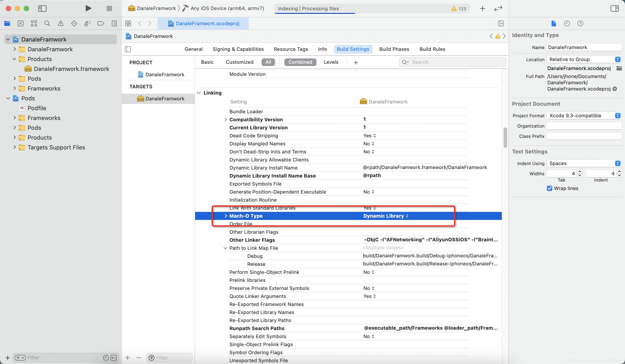The height and width of the screenshot is (364, 625).
Task: Toggle the left navigator sidebar
Action: pyautogui.click(x=42, y=8)
